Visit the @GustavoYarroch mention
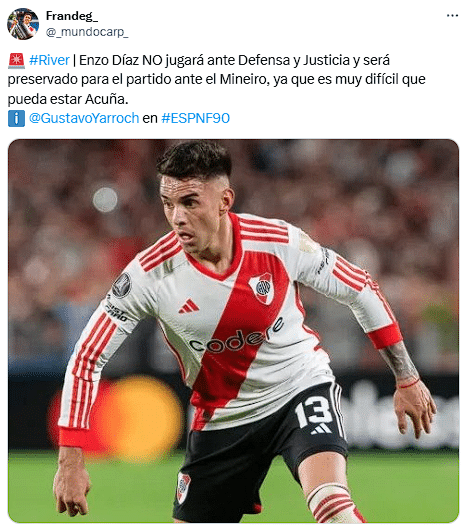 (x=84, y=118)
